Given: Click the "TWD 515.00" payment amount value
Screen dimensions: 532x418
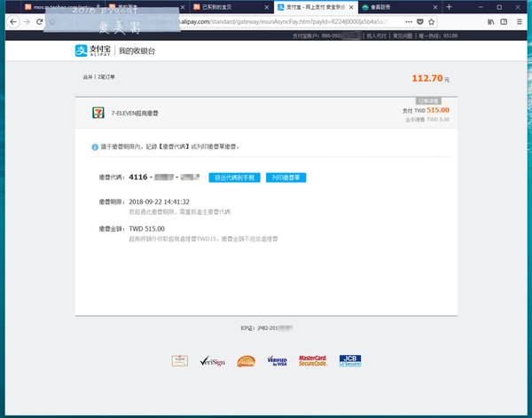Looking at the screenshot, I should [x=147, y=229].
